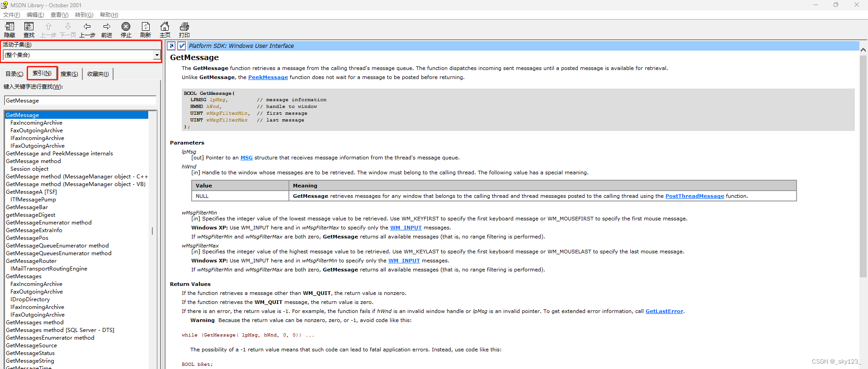Select 'ITfMessagePump' index entry
Viewport: 868px width, 369px height.
click(x=33, y=200)
